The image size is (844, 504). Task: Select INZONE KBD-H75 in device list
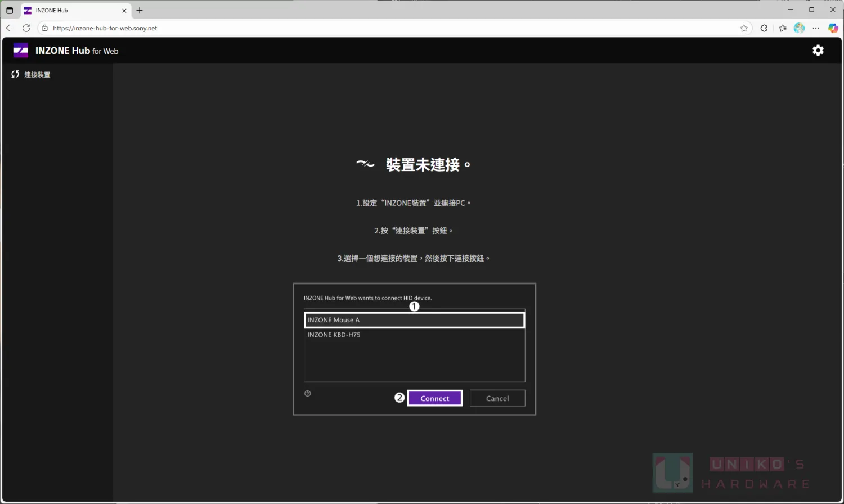click(x=414, y=335)
